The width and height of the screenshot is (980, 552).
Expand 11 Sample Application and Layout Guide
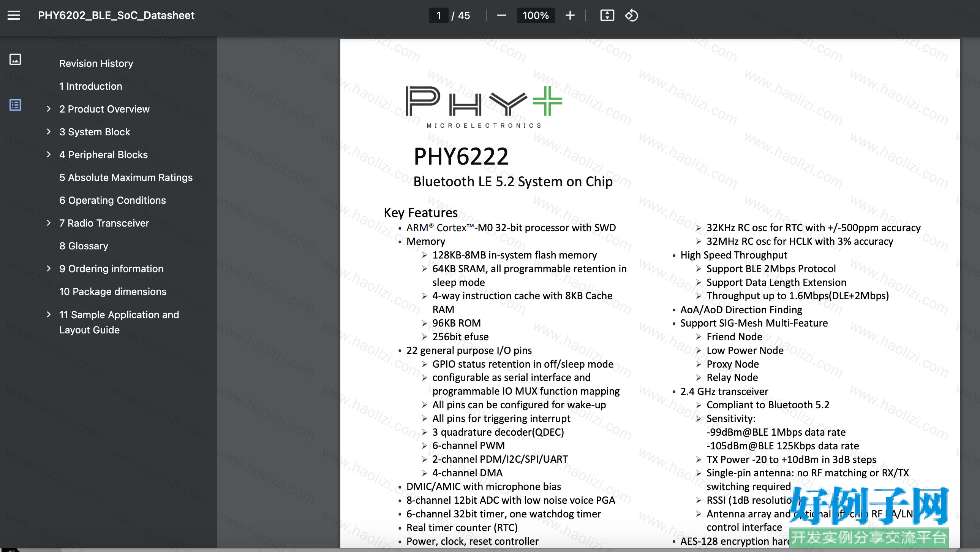pos(49,314)
